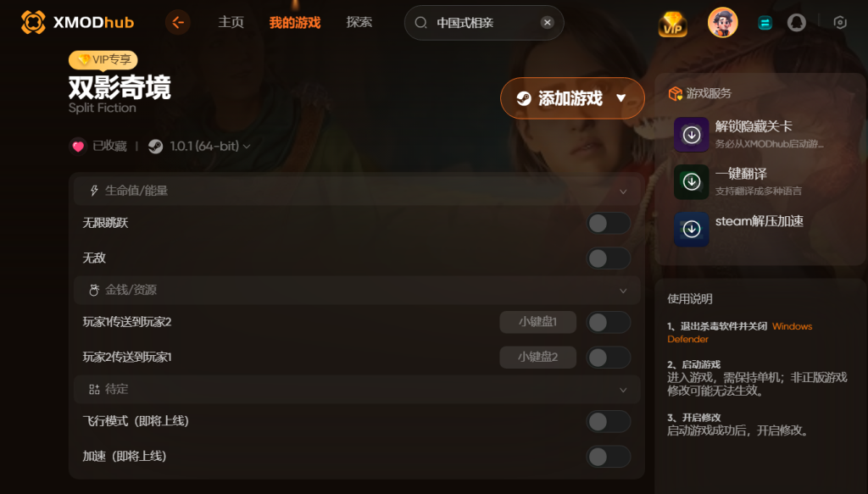This screenshot has width=868, height=494.
Task: Switch to the 主页 tab
Action: pos(231,22)
